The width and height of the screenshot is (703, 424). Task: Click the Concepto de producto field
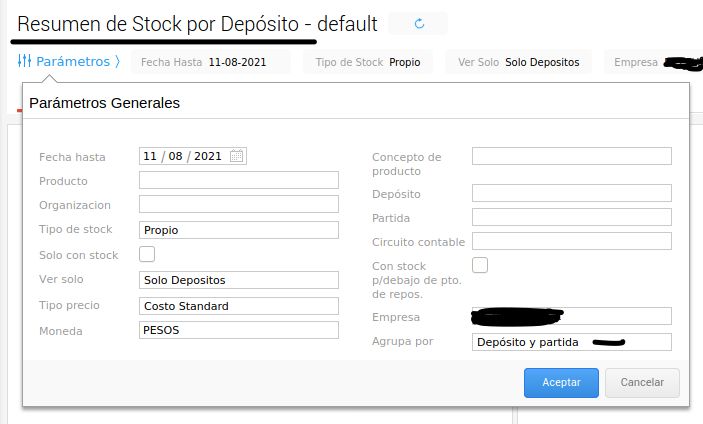pos(571,156)
